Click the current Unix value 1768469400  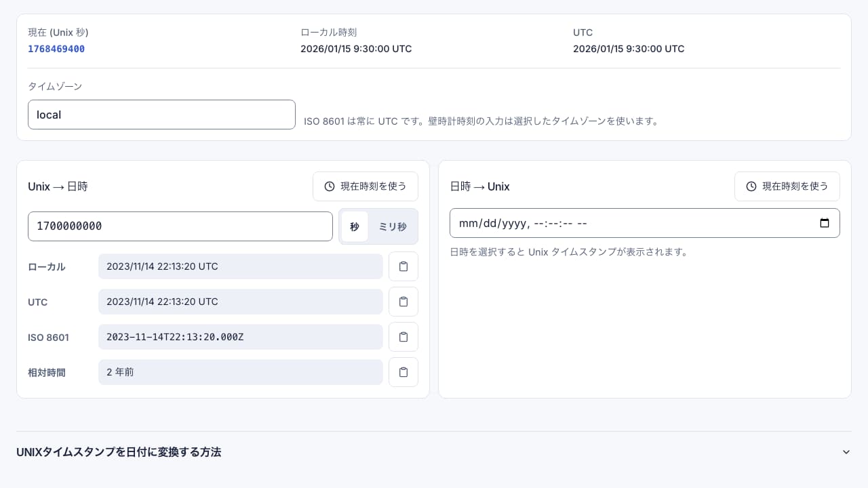(56, 49)
